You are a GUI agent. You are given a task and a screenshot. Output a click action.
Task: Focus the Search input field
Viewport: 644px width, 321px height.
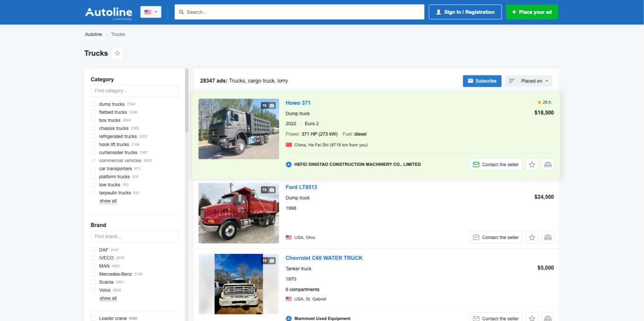point(299,12)
